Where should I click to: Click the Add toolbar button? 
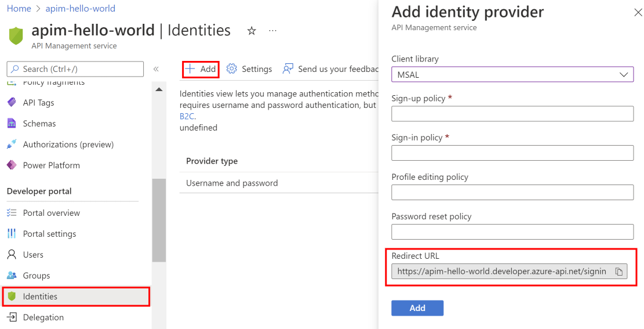pyautogui.click(x=201, y=69)
